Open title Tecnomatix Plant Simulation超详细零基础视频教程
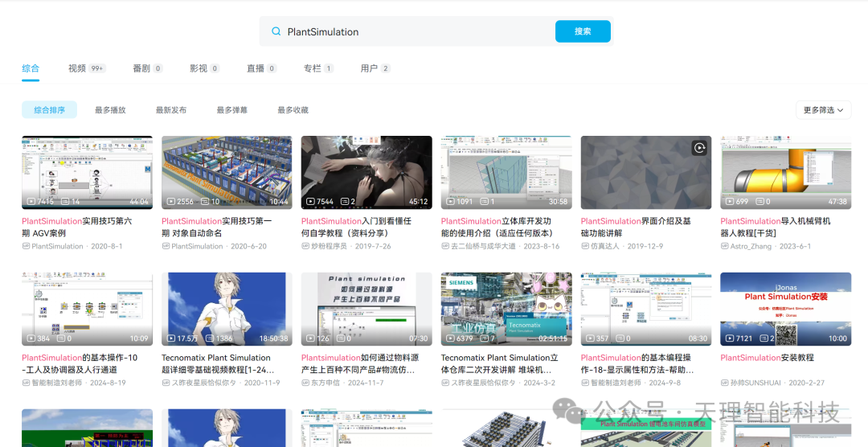Image resolution: width=868 pixels, height=447 pixels. pos(218,363)
